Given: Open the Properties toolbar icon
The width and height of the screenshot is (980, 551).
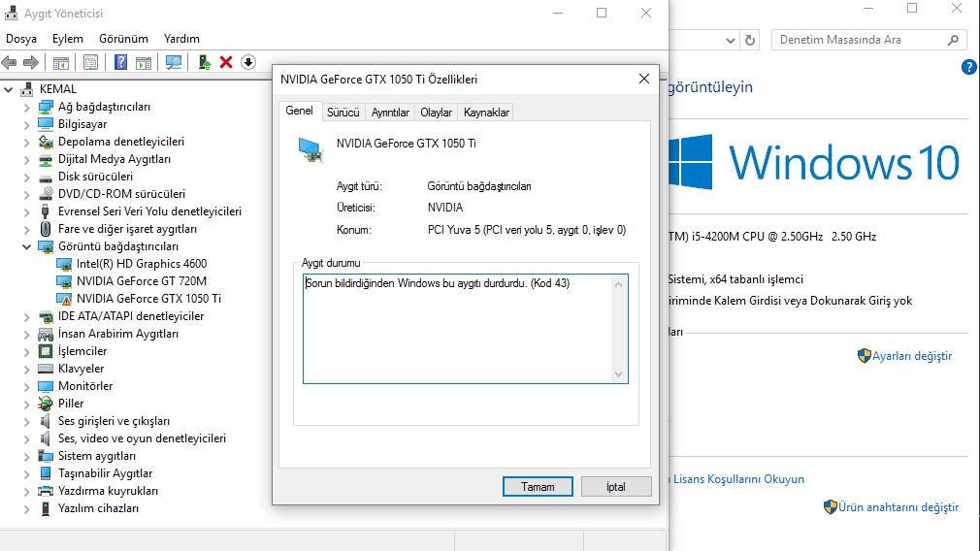Looking at the screenshot, I should point(90,62).
